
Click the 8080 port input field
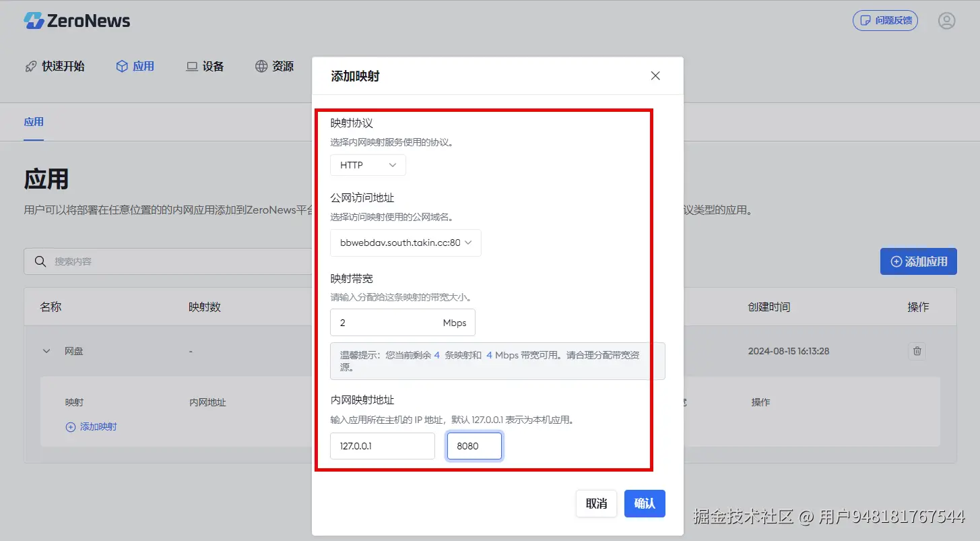474,446
